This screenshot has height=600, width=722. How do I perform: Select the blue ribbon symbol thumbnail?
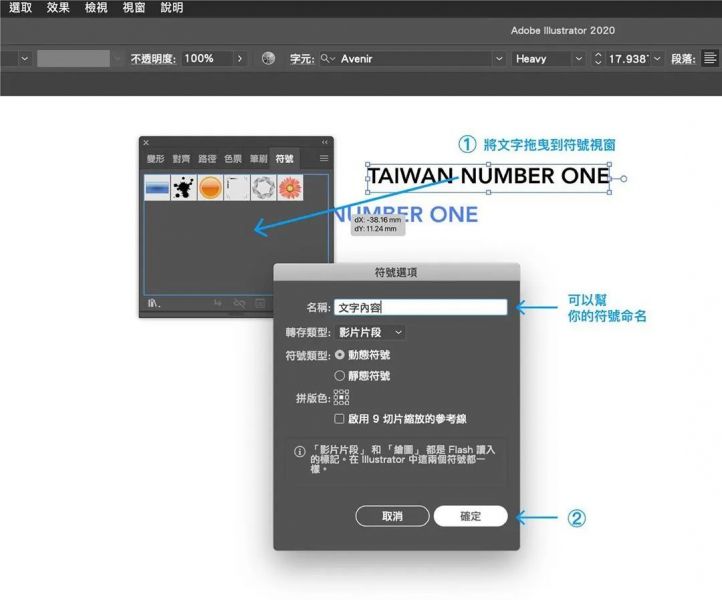[x=157, y=187]
